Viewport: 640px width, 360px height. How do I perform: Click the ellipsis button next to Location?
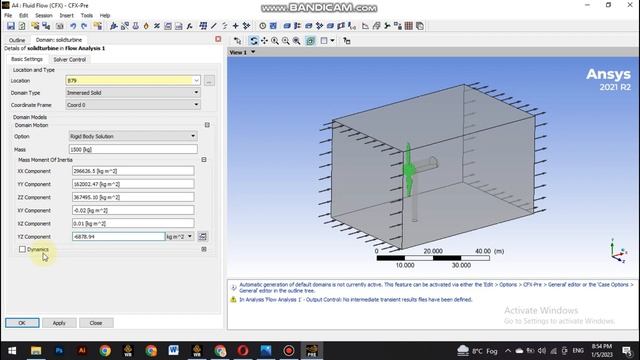pos(209,81)
